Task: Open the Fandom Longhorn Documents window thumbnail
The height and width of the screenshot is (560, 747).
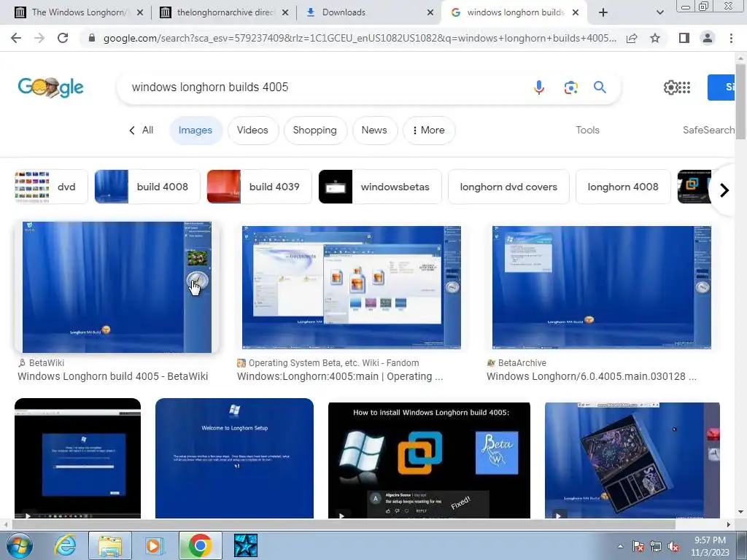Action: pyautogui.click(x=352, y=287)
